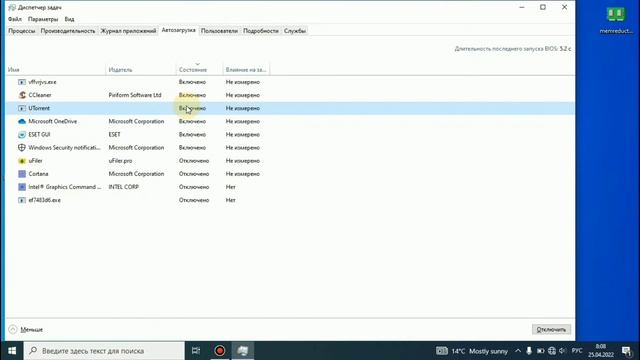Click the Отключить button

coord(551,329)
